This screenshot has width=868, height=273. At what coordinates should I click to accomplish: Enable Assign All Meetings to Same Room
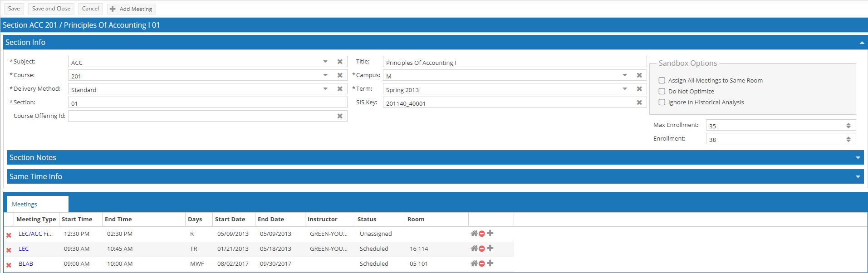click(x=662, y=80)
